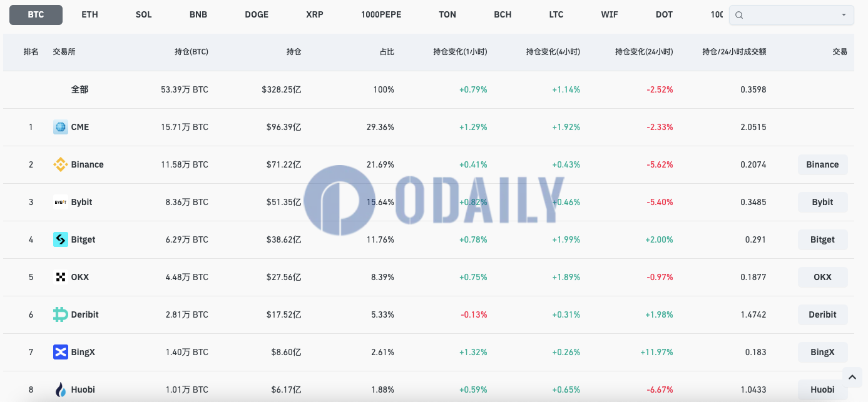
Task: Switch to the DOT tab
Action: (664, 14)
